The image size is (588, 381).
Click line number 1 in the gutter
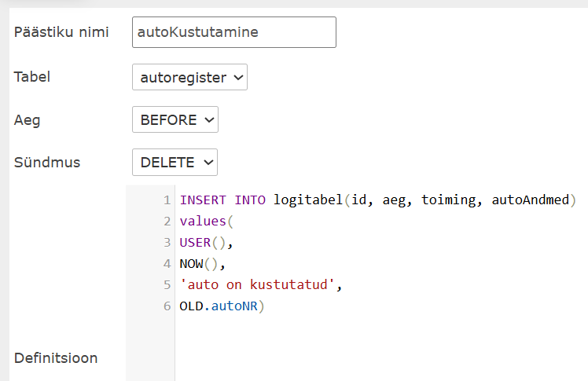pyautogui.click(x=167, y=200)
